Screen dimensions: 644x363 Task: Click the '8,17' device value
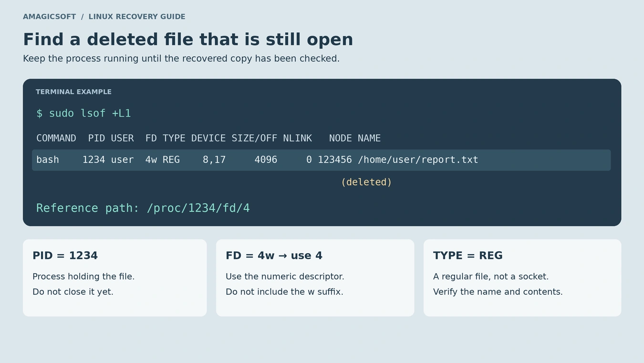[x=214, y=160]
